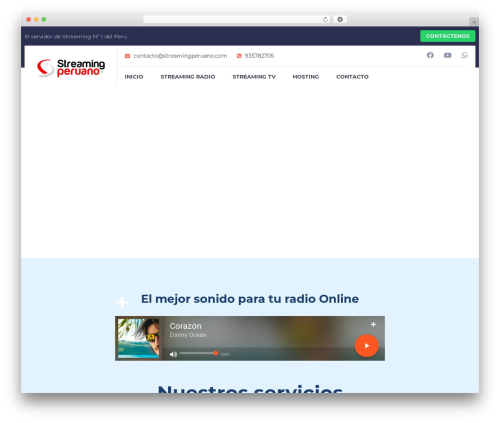The image size is (500, 423).
Task: Click the 935782705 phone number
Action: pos(259,56)
